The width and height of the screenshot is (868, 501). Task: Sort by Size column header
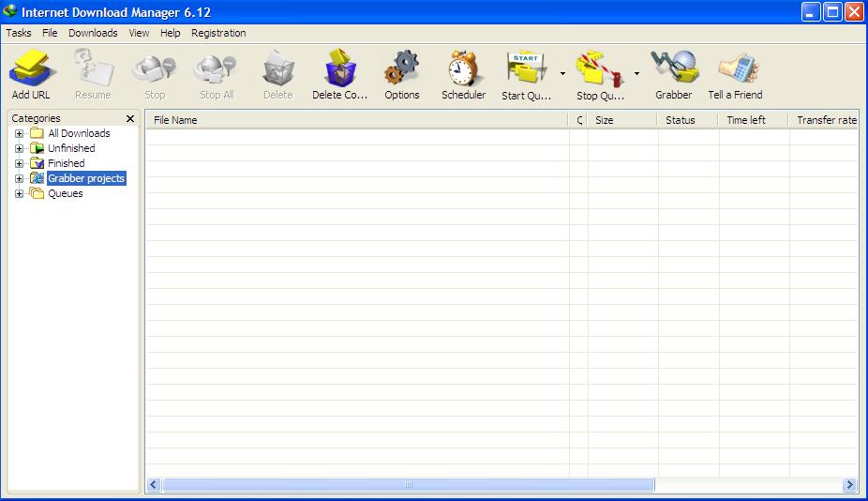click(622, 120)
